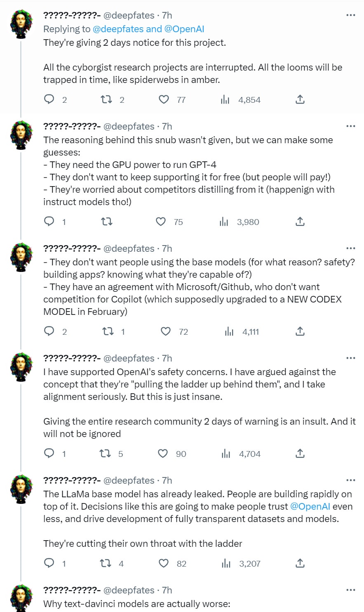Retweet the LLaMa tweet with 4 retweets

(106, 563)
